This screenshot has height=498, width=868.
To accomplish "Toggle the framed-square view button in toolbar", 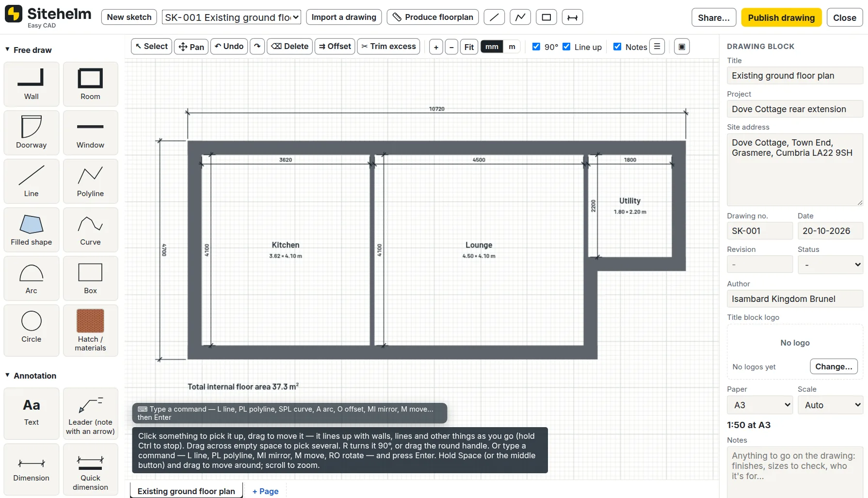I will coord(682,47).
